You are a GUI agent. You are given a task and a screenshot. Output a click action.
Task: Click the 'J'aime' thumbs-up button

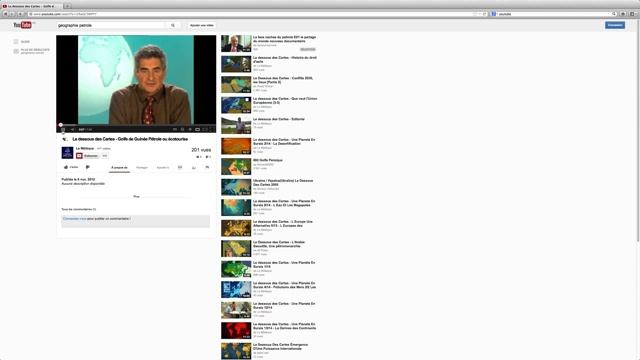pos(71,167)
